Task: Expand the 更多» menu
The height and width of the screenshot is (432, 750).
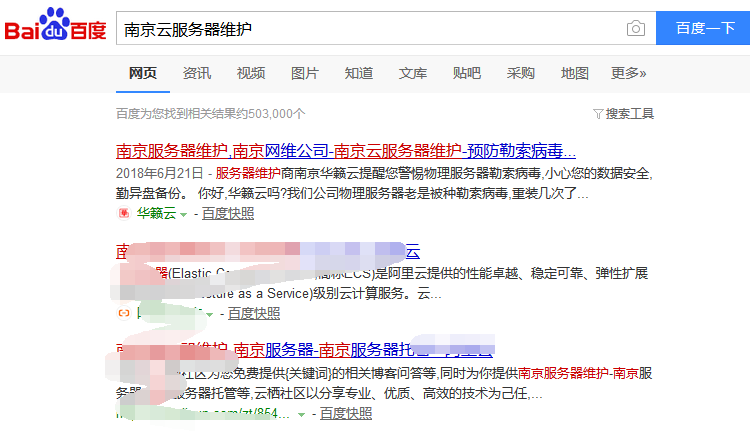Action: click(x=629, y=73)
